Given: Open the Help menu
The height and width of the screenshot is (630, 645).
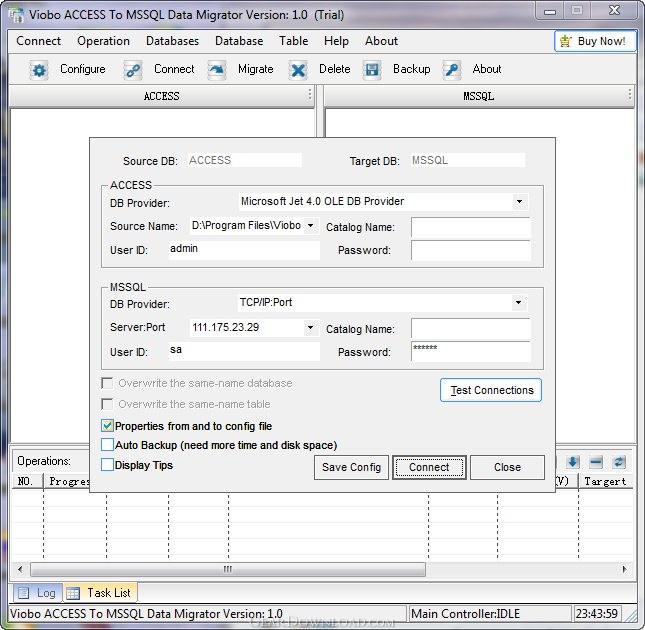Looking at the screenshot, I should (336, 41).
